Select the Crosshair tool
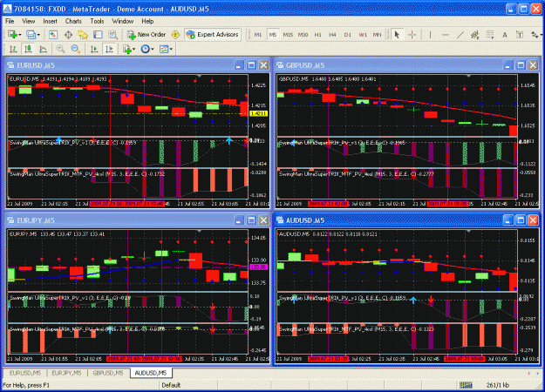The image size is (545, 392). tap(412, 35)
